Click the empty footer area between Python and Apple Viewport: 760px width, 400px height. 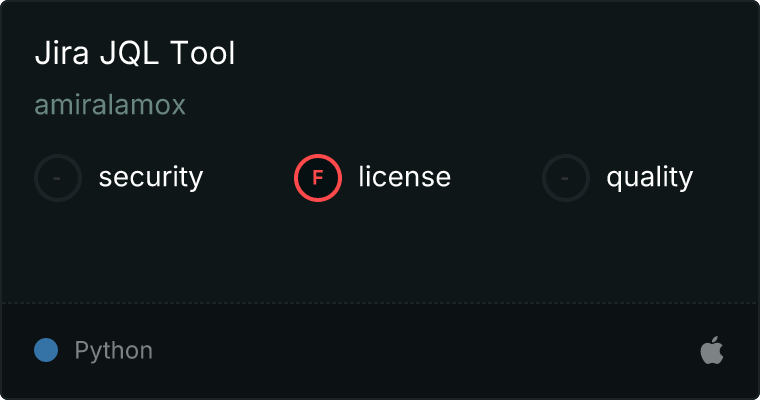[x=420, y=351]
